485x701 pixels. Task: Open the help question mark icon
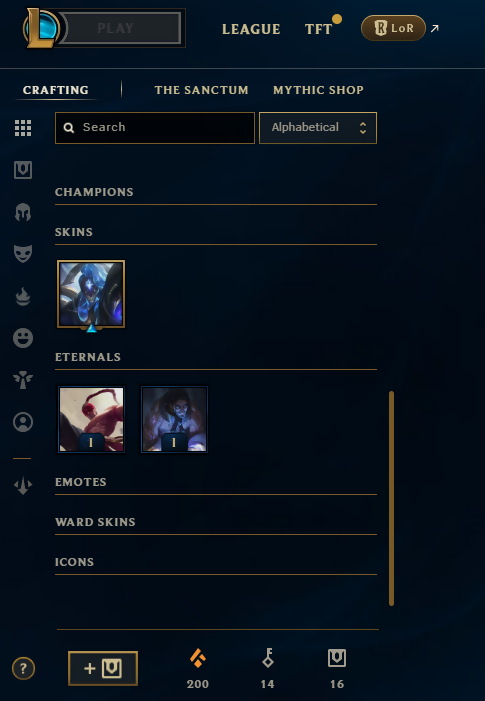pyautogui.click(x=23, y=669)
